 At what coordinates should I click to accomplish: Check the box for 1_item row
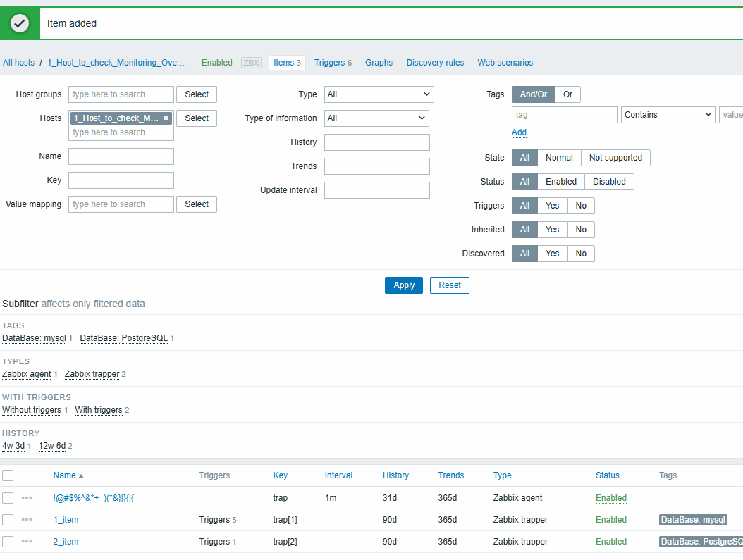point(8,520)
